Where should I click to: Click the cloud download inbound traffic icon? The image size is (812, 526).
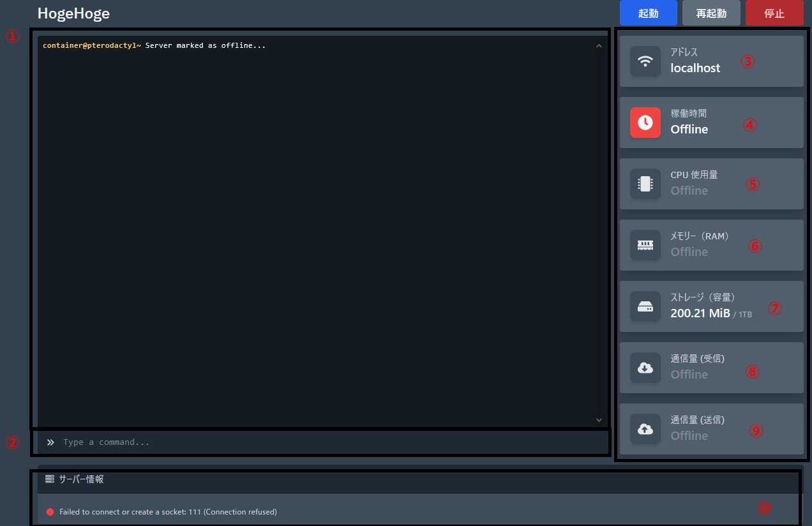pos(645,368)
